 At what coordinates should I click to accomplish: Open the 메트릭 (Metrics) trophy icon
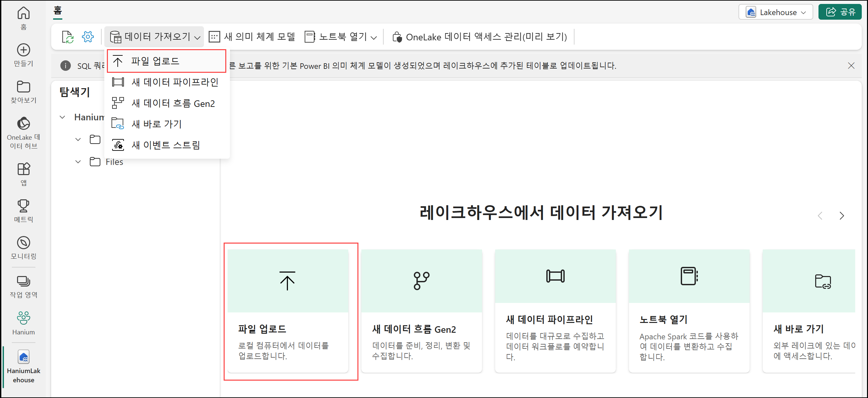23,206
